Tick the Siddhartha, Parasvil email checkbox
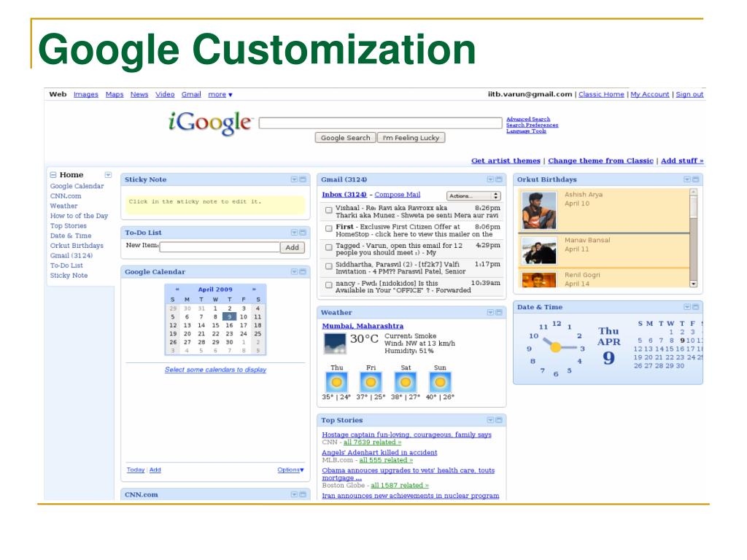Screen dimensions: 747x560 click(x=329, y=266)
